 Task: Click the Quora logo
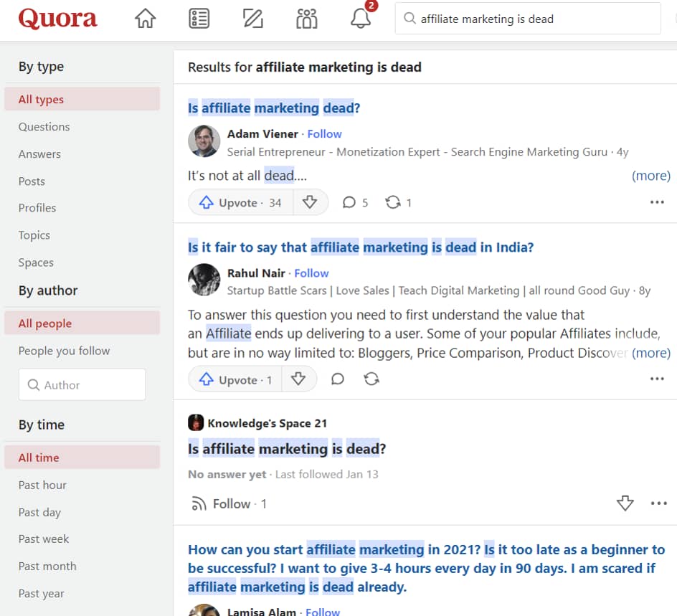[57, 19]
